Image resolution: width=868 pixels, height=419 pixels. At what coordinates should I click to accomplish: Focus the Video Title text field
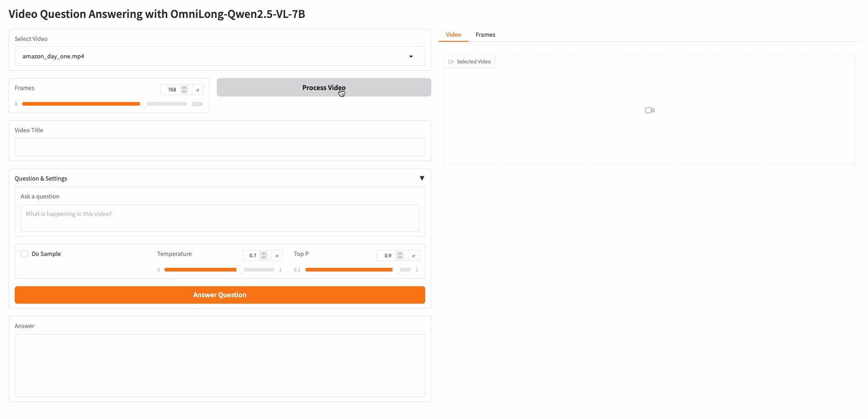(x=220, y=147)
